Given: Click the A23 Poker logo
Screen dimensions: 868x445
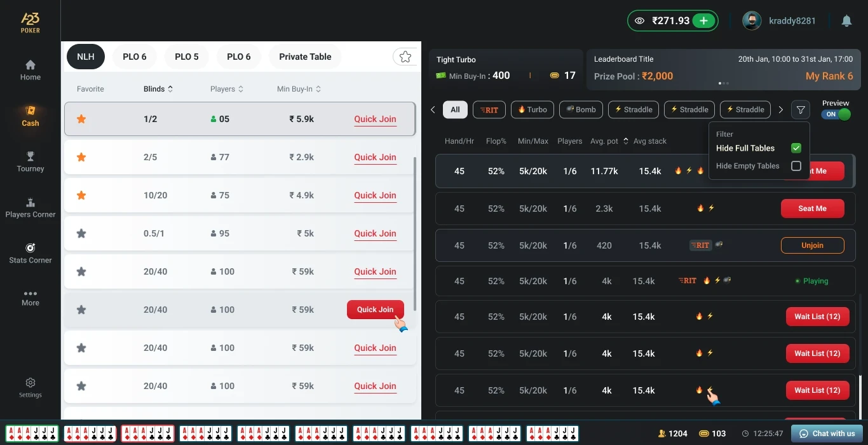Looking at the screenshot, I should click(30, 22).
